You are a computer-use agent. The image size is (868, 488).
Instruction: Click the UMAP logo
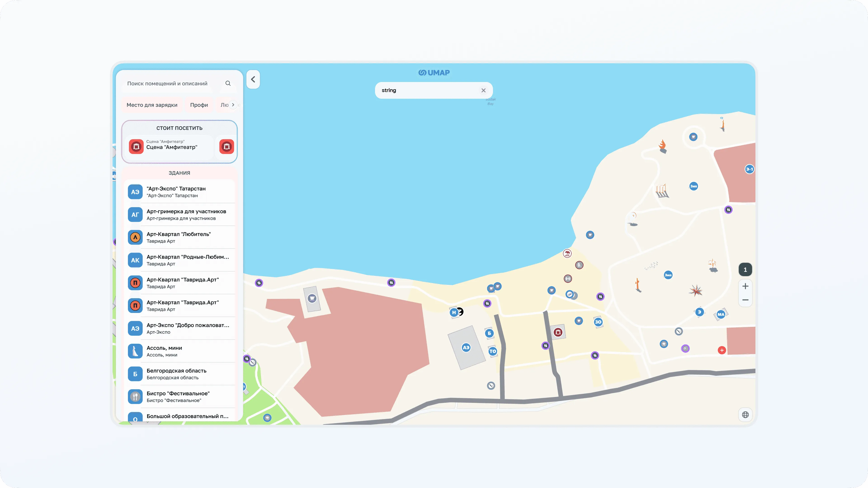[434, 73]
